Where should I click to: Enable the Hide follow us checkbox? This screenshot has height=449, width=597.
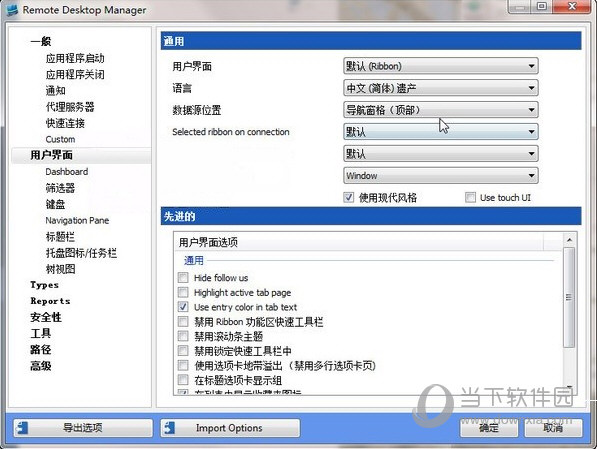pos(183,278)
